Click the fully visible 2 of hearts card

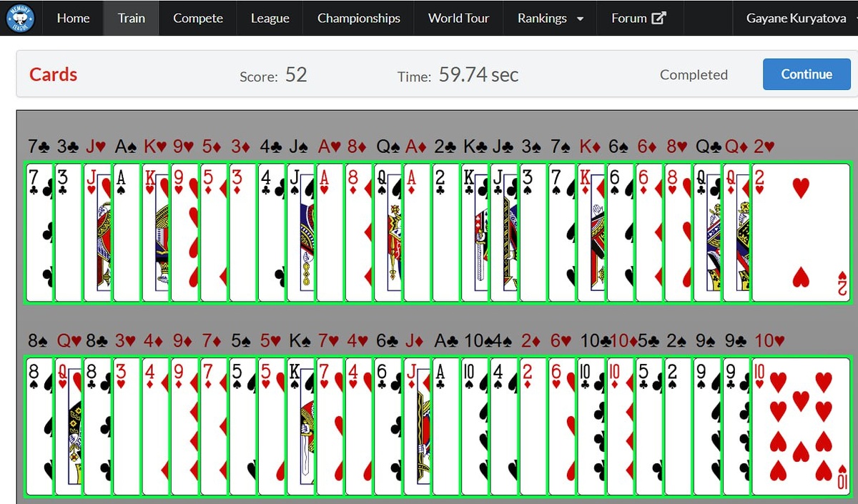point(801,232)
